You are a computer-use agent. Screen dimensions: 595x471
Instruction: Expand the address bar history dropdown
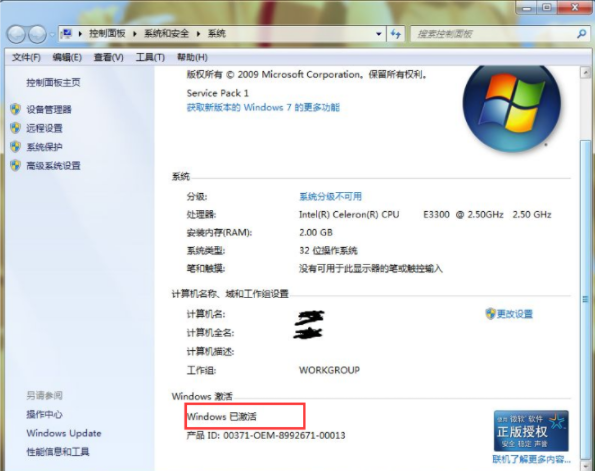click(378, 34)
